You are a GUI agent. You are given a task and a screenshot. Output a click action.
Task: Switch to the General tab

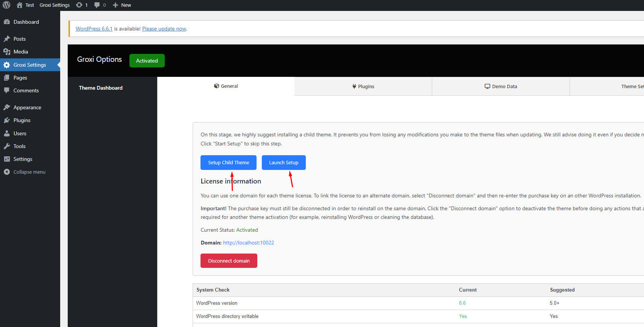click(226, 86)
